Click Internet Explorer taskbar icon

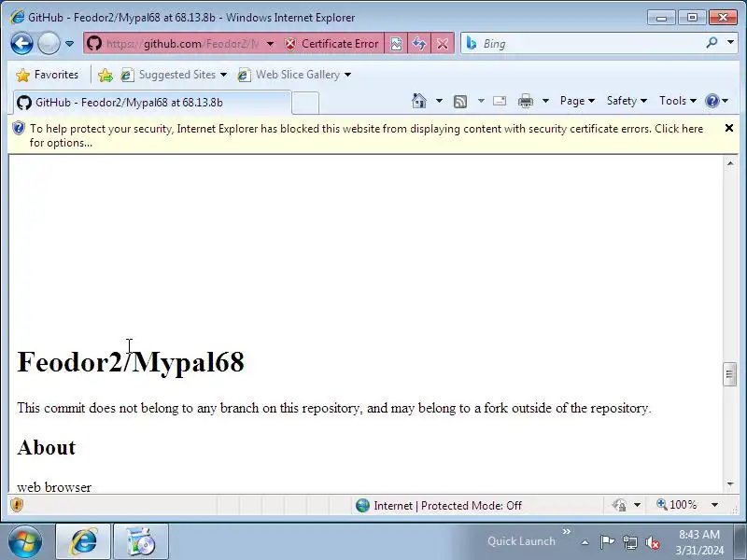coord(84,541)
